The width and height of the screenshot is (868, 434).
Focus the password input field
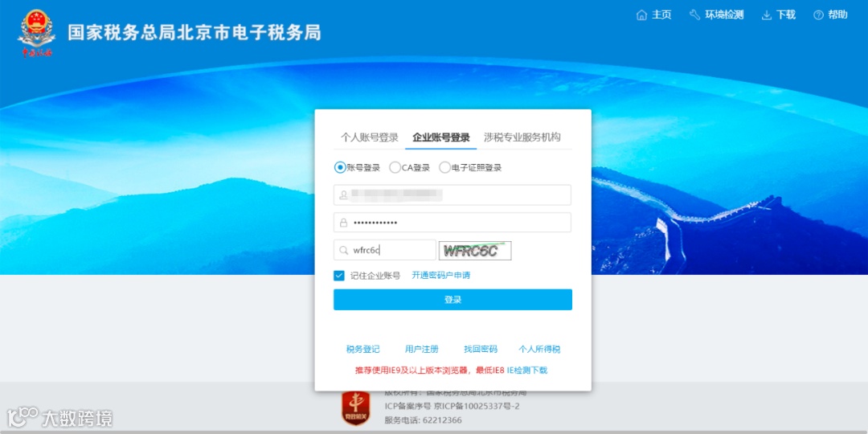[452, 223]
